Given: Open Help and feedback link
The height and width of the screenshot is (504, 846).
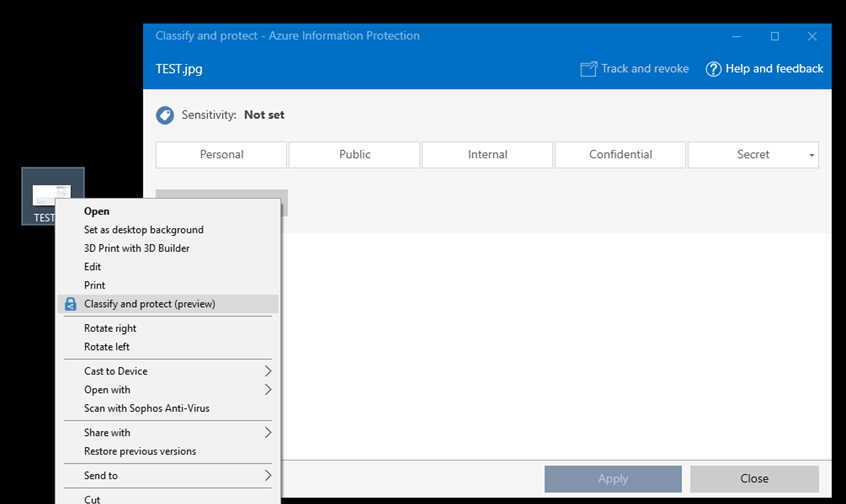Looking at the screenshot, I should (x=774, y=69).
